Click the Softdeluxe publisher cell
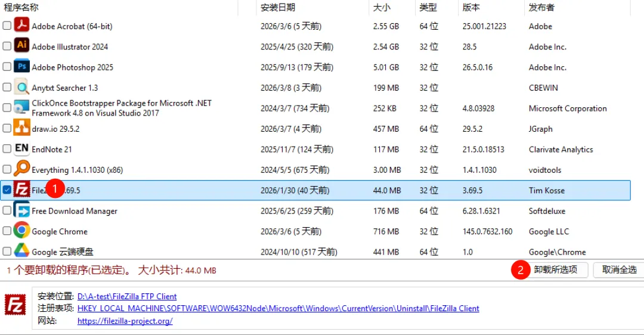Image resolution: width=644 pixels, height=335 pixels. point(547,211)
